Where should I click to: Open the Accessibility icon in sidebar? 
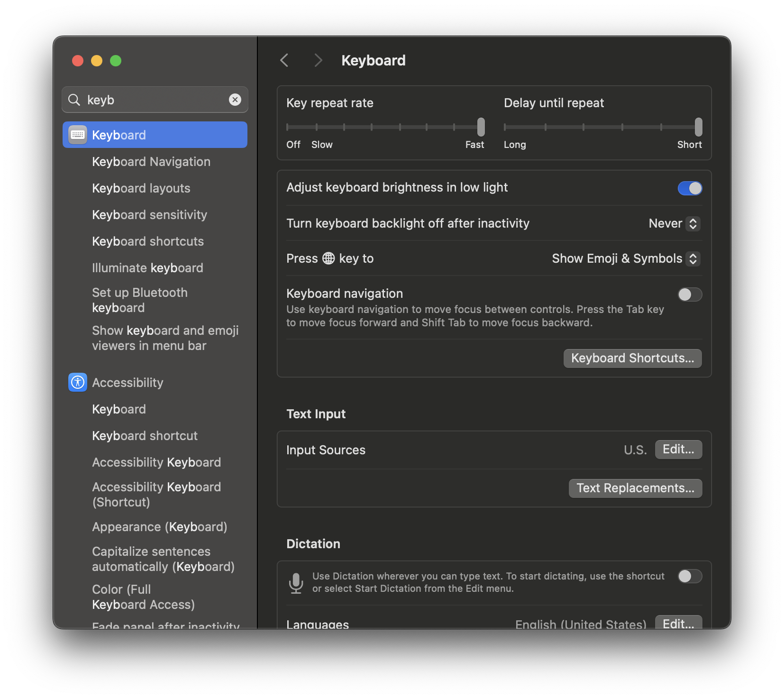click(x=78, y=382)
